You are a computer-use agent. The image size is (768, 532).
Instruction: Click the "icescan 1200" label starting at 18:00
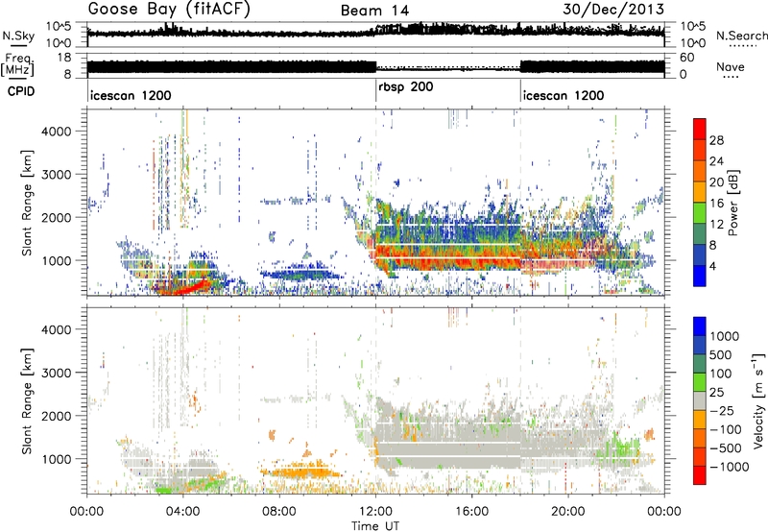[x=564, y=95]
